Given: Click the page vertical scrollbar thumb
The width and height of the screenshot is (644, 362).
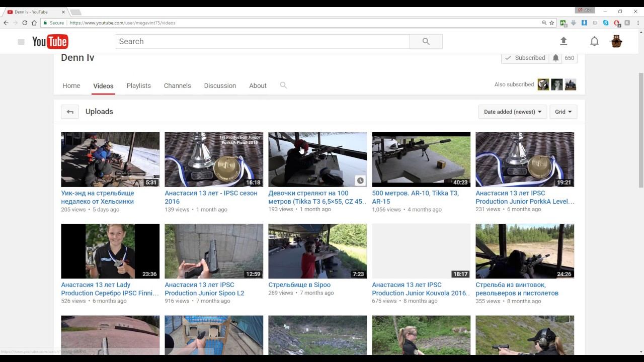Looking at the screenshot, I should (640, 131).
